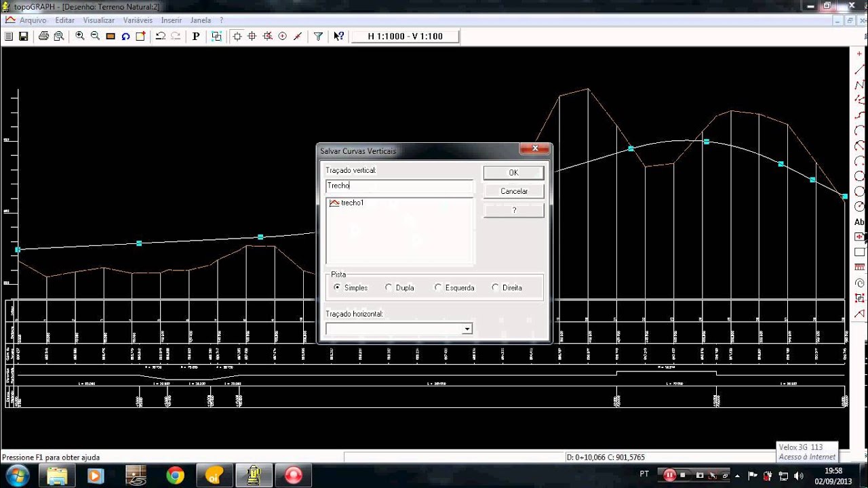The width and height of the screenshot is (868, 488).
Task: Click the filter funnel toolbar icon
Action: [x=318, y=37]
